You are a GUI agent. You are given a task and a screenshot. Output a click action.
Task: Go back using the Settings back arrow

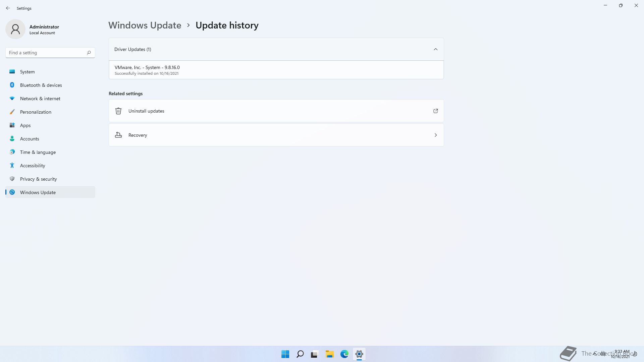(x=8, y=8)
